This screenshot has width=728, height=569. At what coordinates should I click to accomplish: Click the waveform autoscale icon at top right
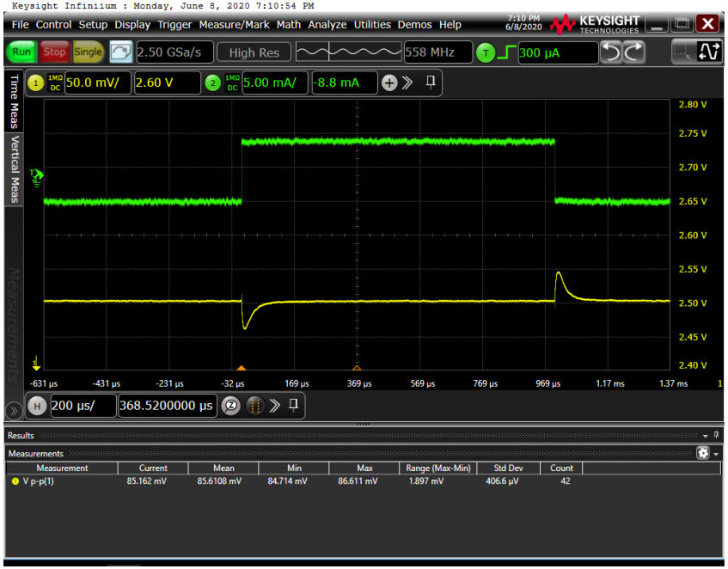[x=710, y=52]
